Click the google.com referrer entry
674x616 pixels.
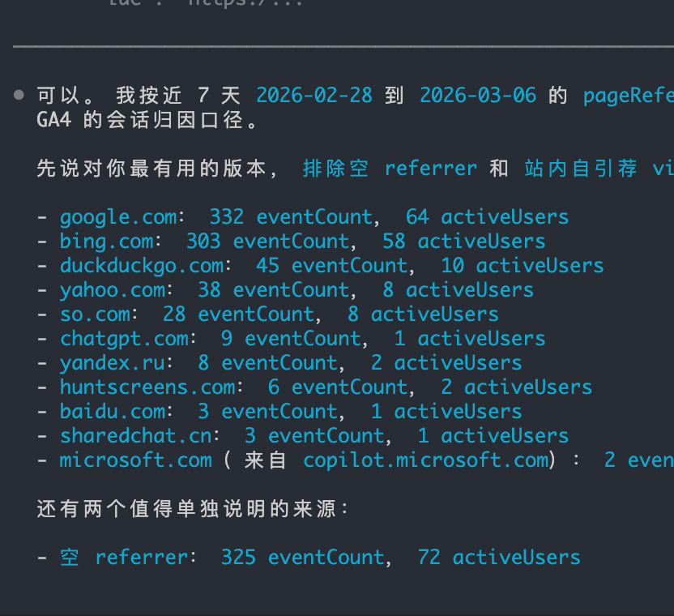pyautogui.click(x=118, y=217)
